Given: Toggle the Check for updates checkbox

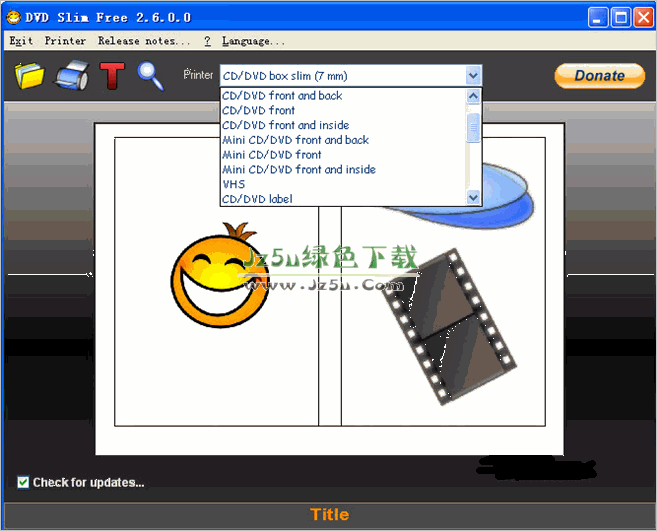Looking at the screenshot, I should coord(23,483).
